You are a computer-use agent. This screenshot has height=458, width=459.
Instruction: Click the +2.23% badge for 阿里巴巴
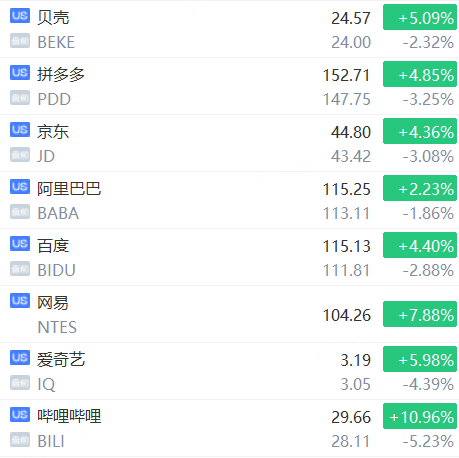point(420,188)
